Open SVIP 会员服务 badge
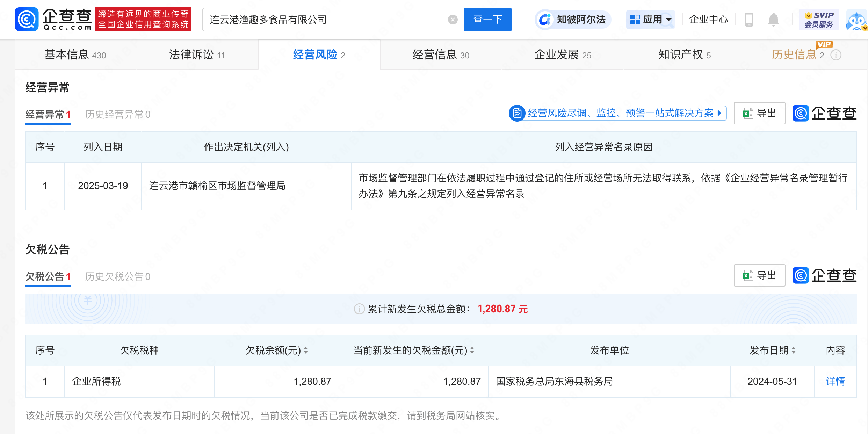The height and width of the screenshot is (434, 868). point(819,20)
